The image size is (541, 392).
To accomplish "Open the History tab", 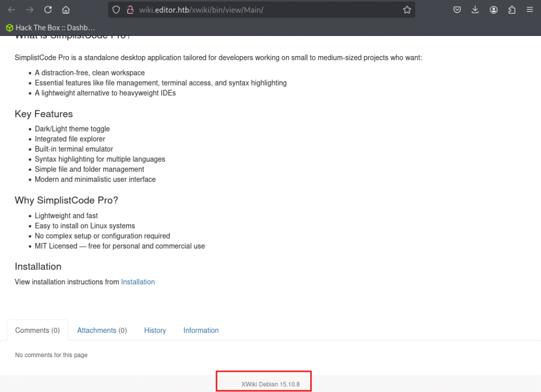I will 155,330.
